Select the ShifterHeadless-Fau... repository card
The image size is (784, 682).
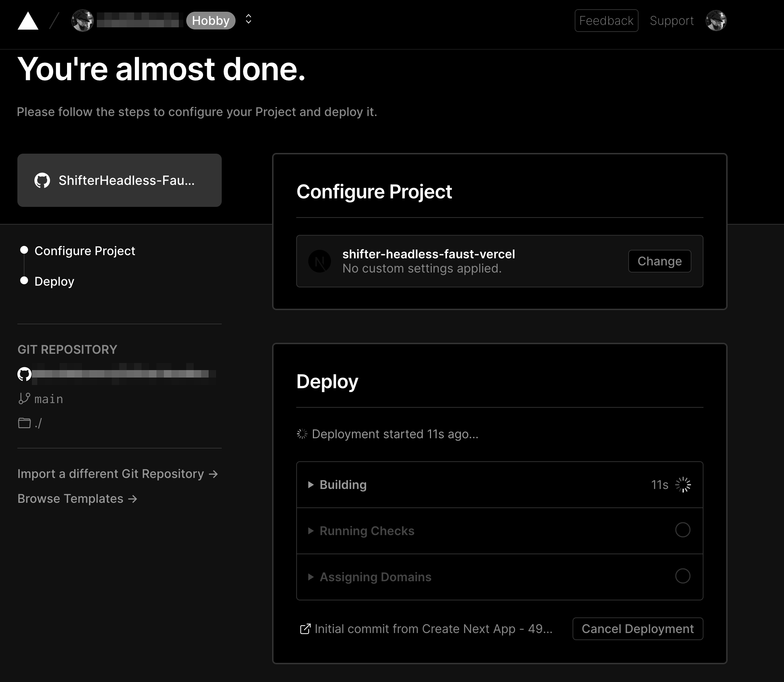click(120, 180)
